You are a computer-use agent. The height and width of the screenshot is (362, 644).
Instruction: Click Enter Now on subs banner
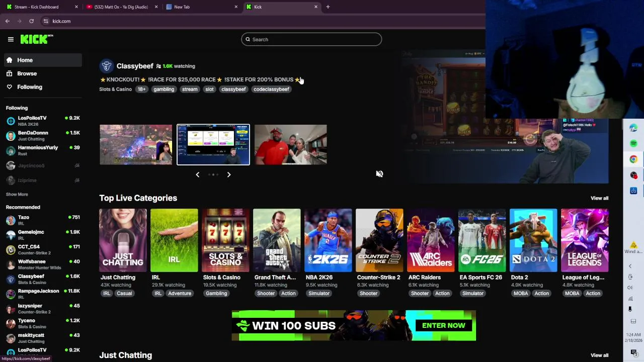pos(444,325)
